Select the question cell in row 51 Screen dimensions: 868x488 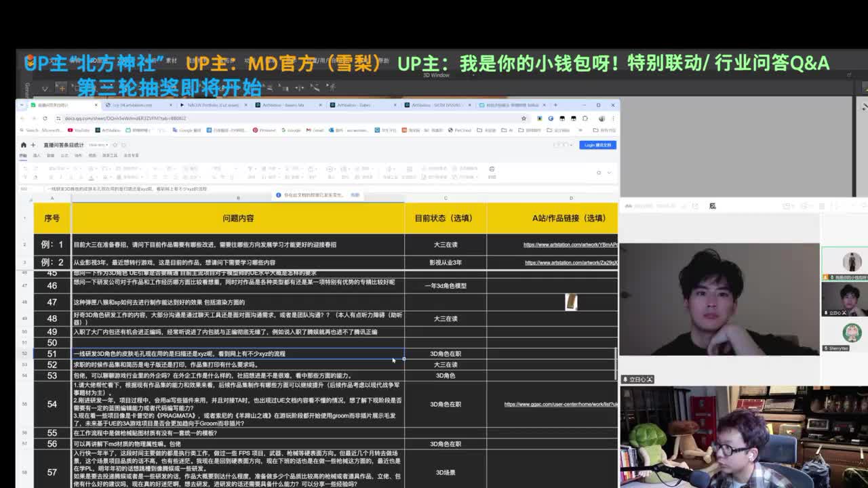(x=238, y=354)
